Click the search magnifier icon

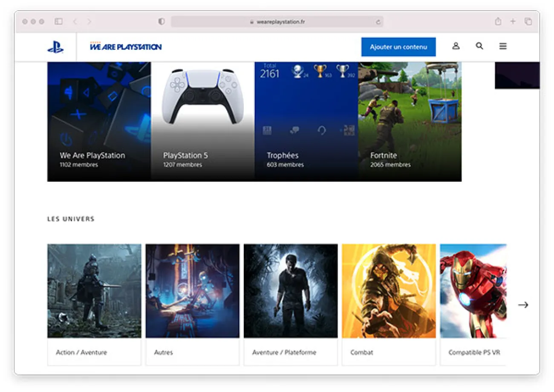tap(479, 46)
